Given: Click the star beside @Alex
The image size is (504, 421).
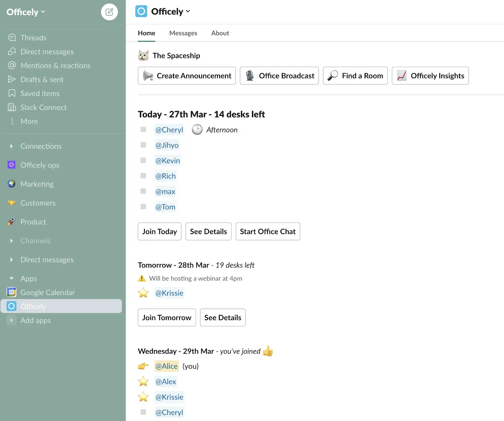Looking at the screenshot, I should (143, 381).
